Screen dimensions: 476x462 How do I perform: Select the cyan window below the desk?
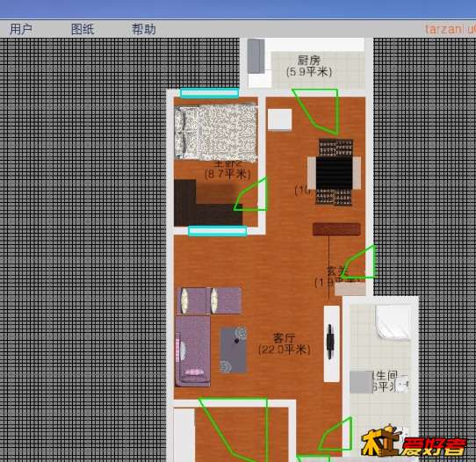tap(217, 231)
